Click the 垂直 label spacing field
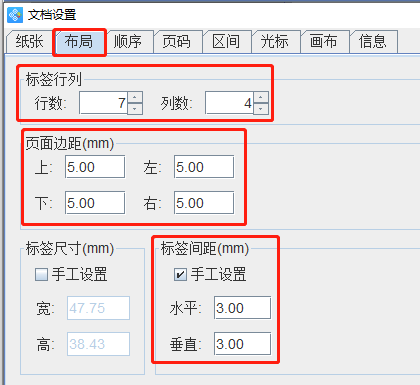This screenshot has width=420, height=385. (243, 344)
